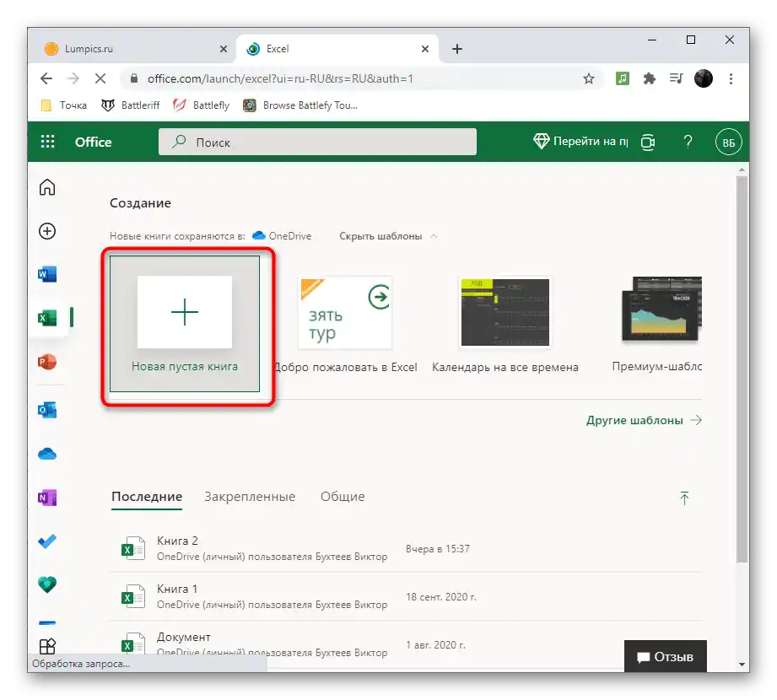Open the Battleriff bookmark
The image size is (777, 700).
[130, 105]
